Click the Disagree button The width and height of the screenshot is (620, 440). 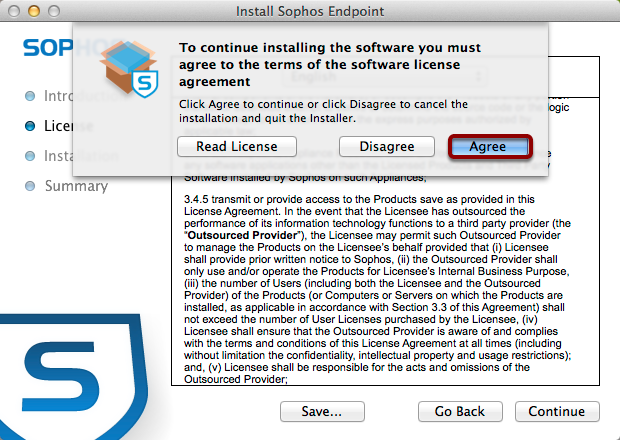pyautogui.click(x=387, y=147)
